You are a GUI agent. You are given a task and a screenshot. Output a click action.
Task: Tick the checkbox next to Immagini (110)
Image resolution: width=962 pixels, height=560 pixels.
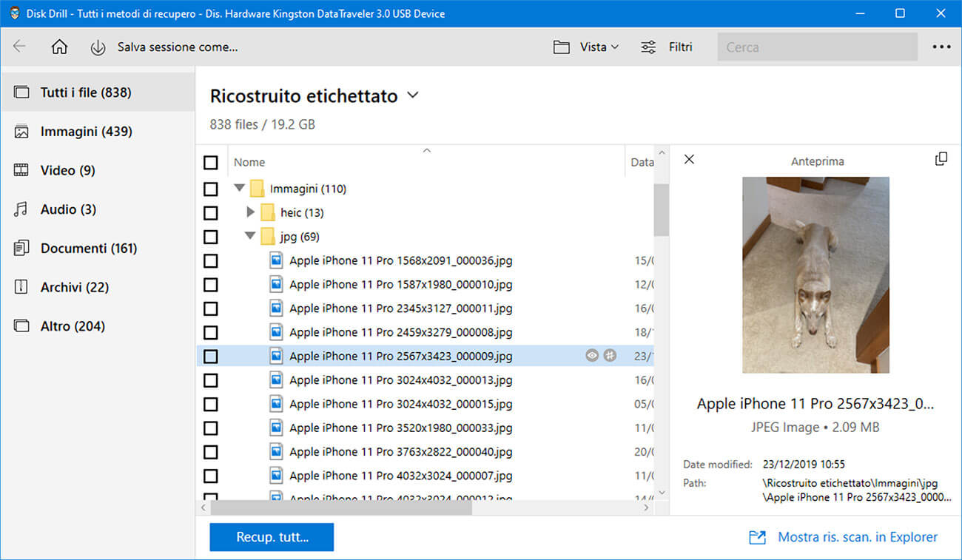[211, 189]
